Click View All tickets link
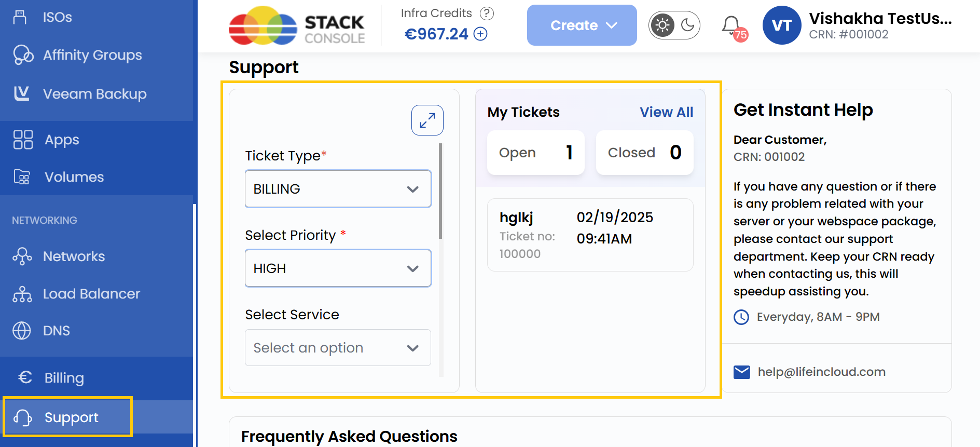Image resolution: width=980 pixels, height=447 pixels. [666, 112]
